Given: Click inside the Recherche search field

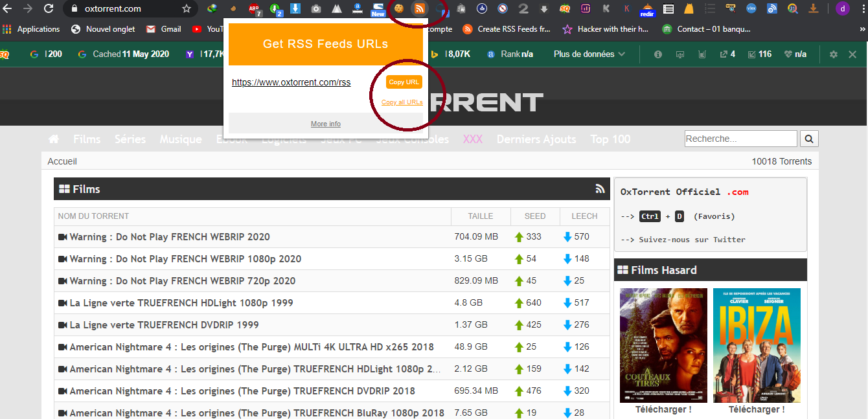Looking at the screenshot, I should [x=741, y=139].
